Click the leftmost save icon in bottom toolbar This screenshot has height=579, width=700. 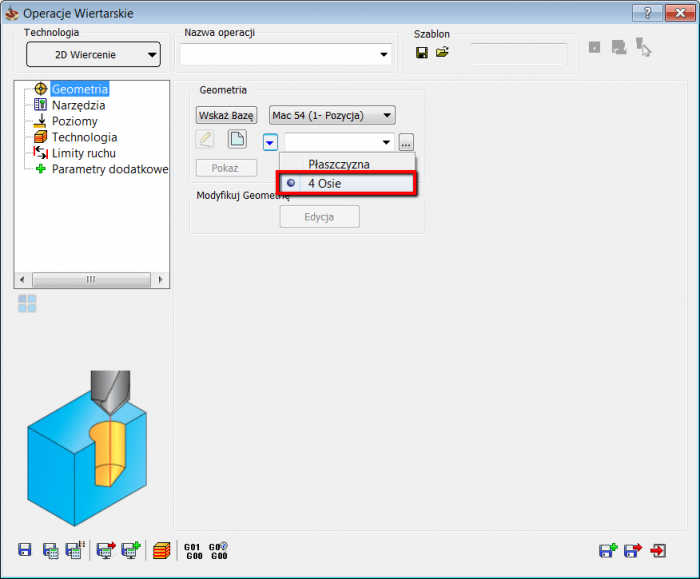point(25,549)
